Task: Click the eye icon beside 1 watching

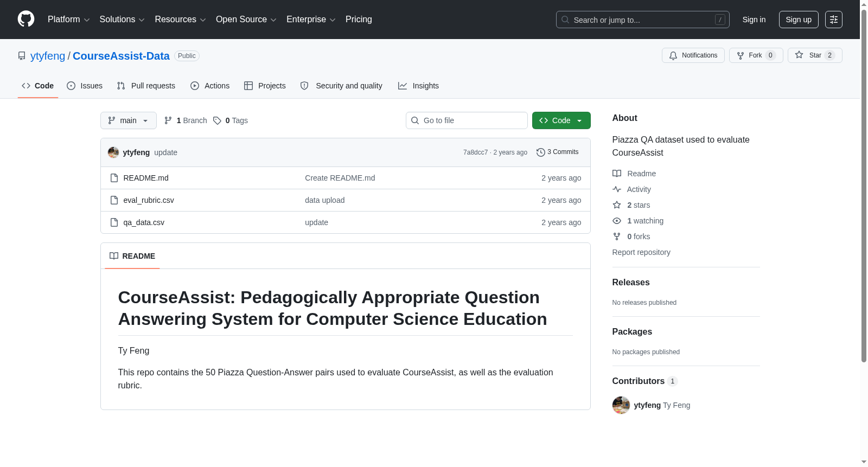Action: pos(617,221)
